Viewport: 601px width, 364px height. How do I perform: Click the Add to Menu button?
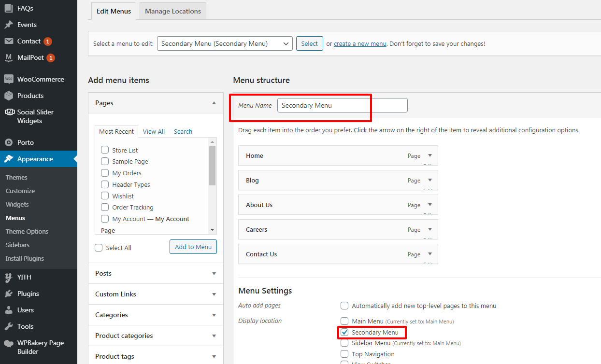coord(193,247)
